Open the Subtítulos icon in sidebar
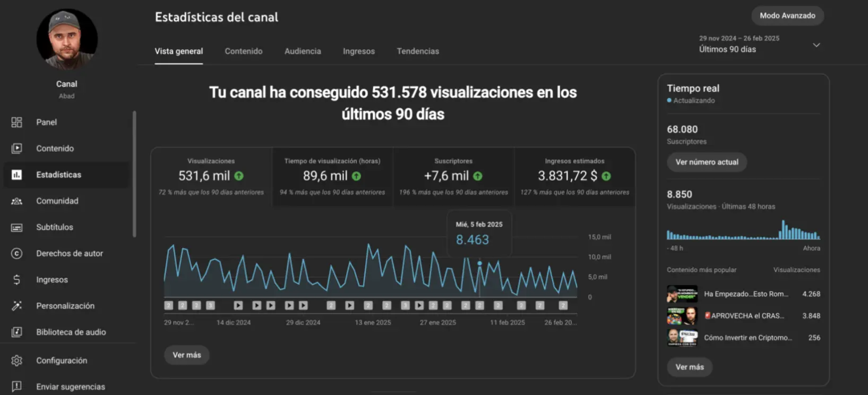Screen dimensions: 868x395 click(16, 227)
